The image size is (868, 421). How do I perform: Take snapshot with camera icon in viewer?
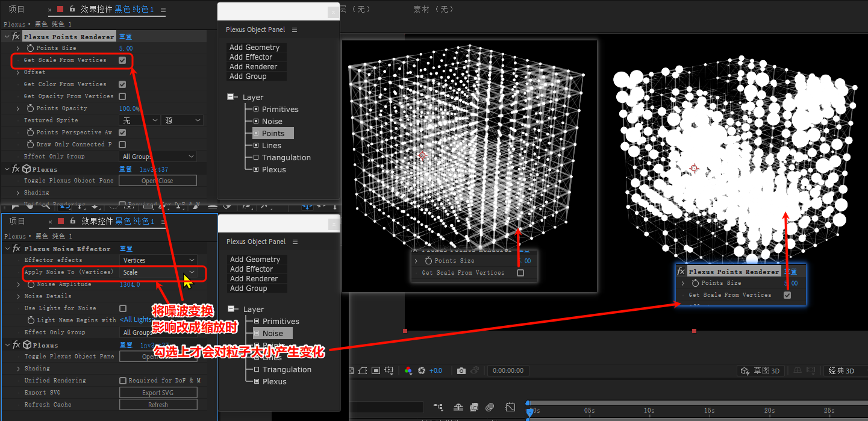[461, 370]
